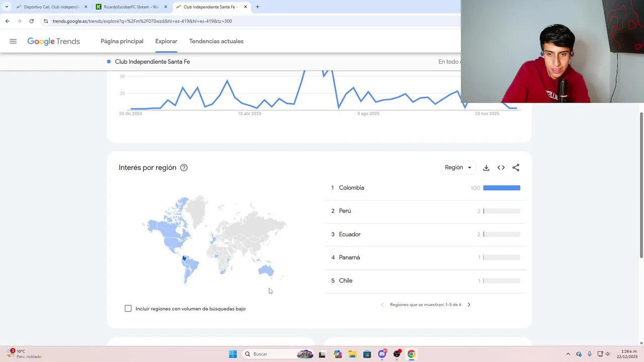Open the weather widget showing 10°C
Viewport: 644px width, 362px height.
(x=24, y=354)
